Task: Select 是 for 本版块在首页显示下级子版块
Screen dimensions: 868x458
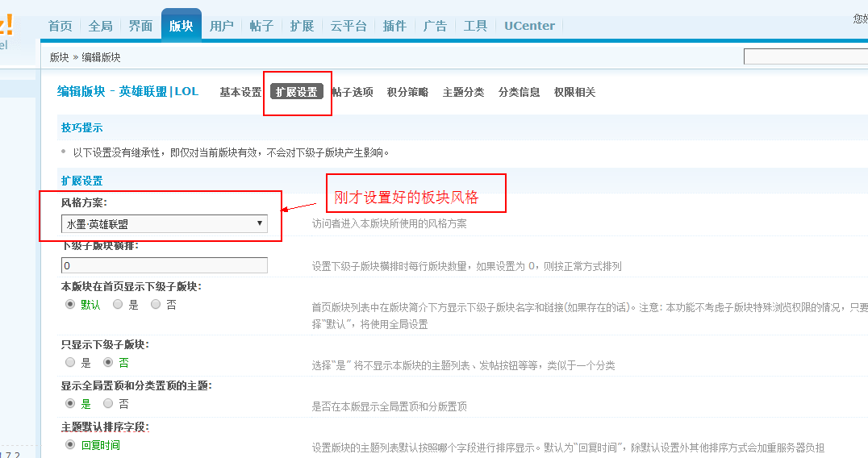Action: pos(118,304)
